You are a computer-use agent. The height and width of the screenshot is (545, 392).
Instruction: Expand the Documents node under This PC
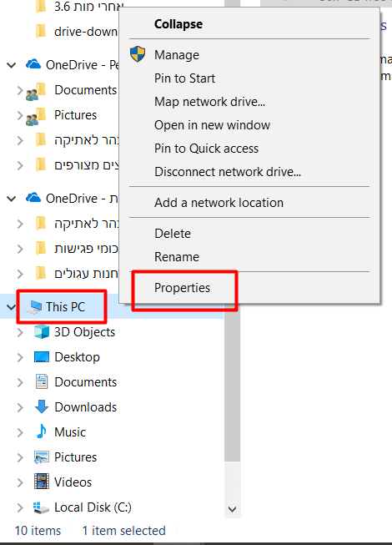pyautogui.click(x=20, y=382)
